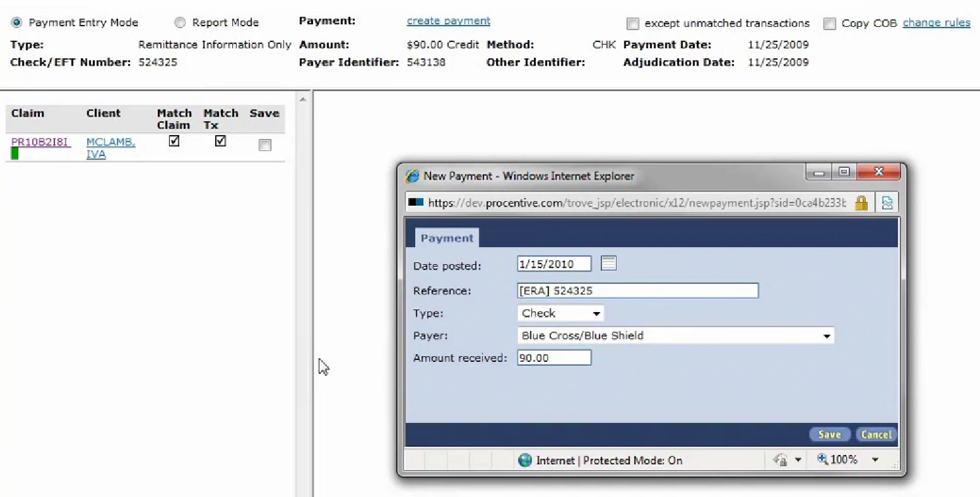Click the compatibility view page icon
This screenshot has height=497, width=980.
click(887, 203)
